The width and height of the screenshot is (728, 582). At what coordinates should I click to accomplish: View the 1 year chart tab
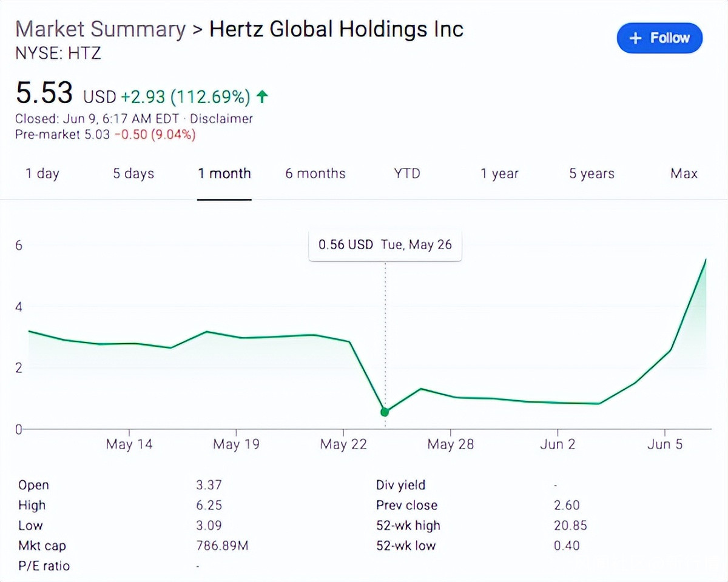coord(499,174)
